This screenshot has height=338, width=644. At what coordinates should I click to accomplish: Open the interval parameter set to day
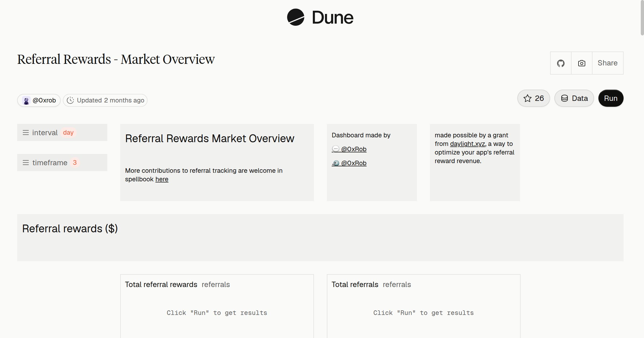(x=62, y=133)
